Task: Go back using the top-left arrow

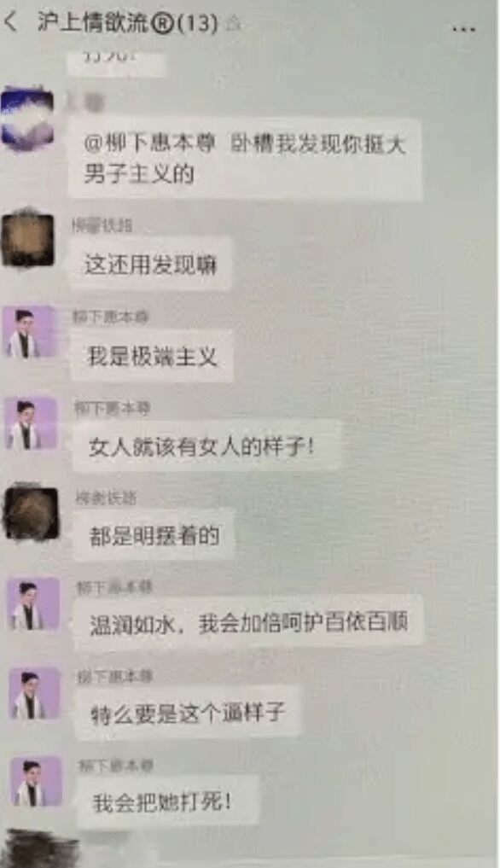Action: click(12, 22)
